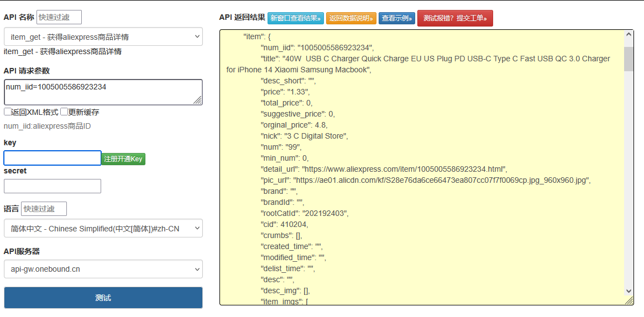Click the "desc_img": [] line
Screen dimensions: 644x317
[285, 290]
